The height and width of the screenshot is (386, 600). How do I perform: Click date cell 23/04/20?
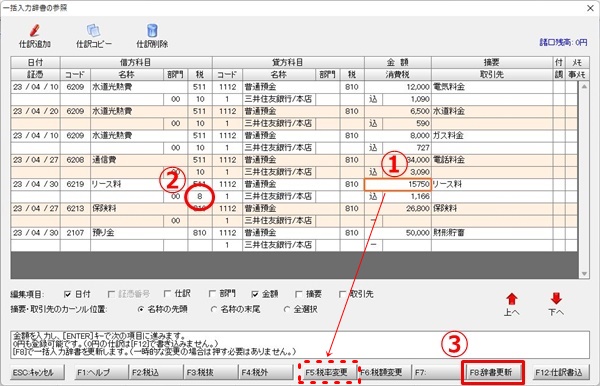36,111
